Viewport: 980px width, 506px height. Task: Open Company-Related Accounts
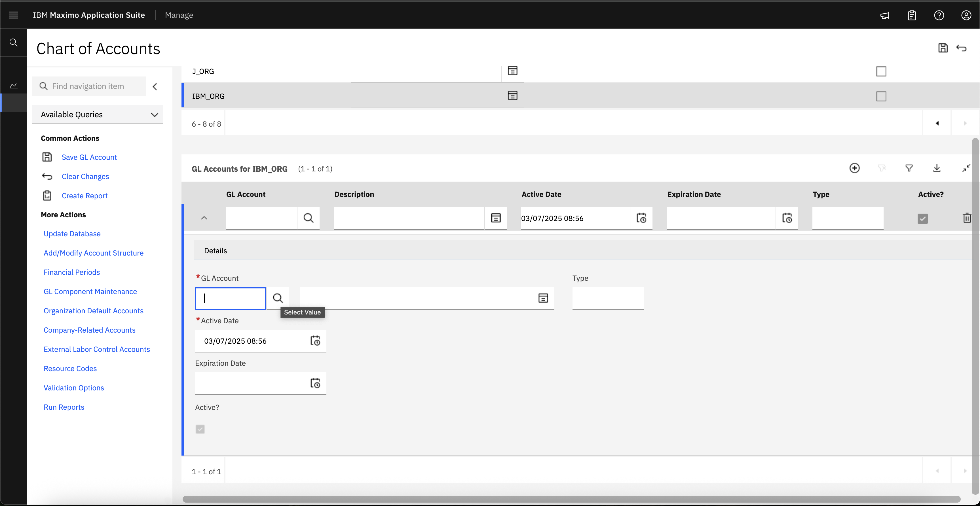tap(89, 330)
